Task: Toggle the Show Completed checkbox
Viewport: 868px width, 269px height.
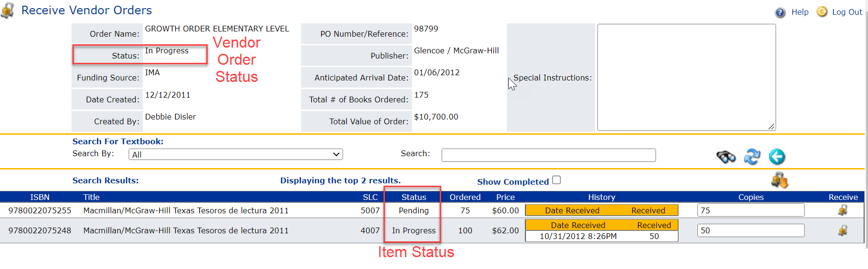Action: pos(556,180)
